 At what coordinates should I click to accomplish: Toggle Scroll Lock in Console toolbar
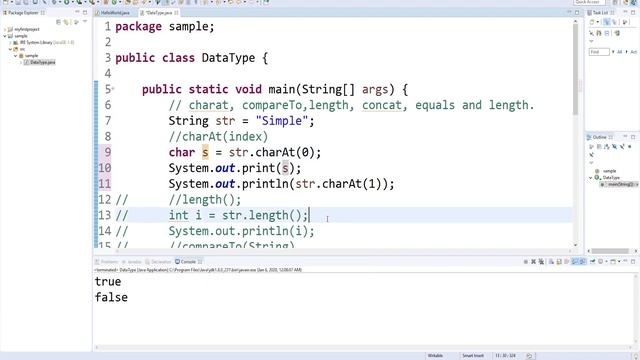[x=559, y=262]
